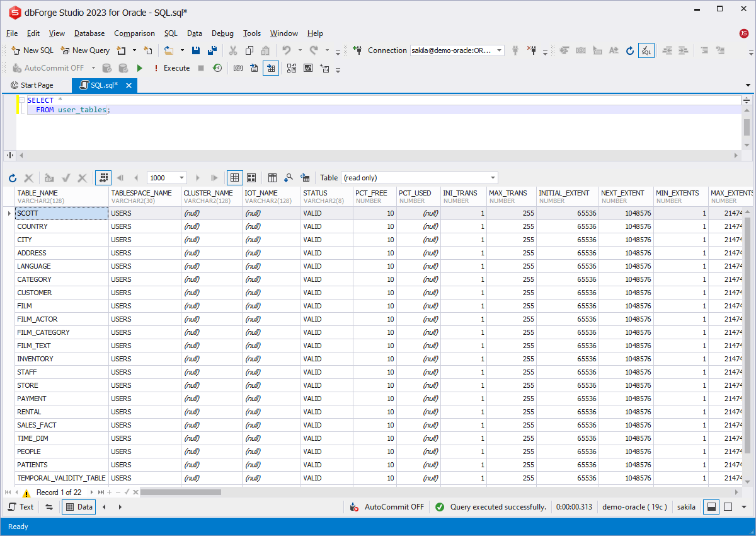Toggle the highlighted results-to-grid toolbar button
Viewport: 756px width, 536px height.
pyautogui.click(x=271, y=68)
